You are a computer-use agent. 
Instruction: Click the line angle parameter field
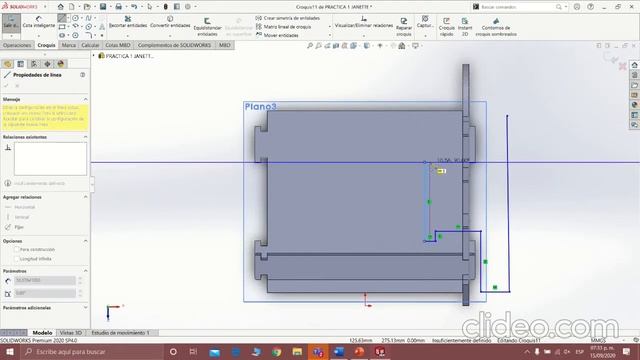[45, 293]
